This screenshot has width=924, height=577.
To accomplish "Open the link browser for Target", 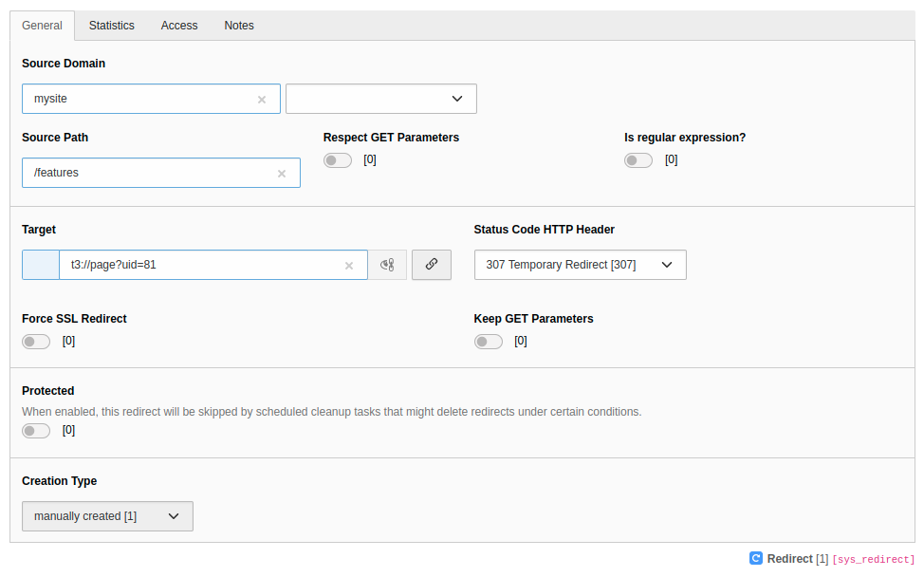I will pyautogui.click(x=432, y=265).
